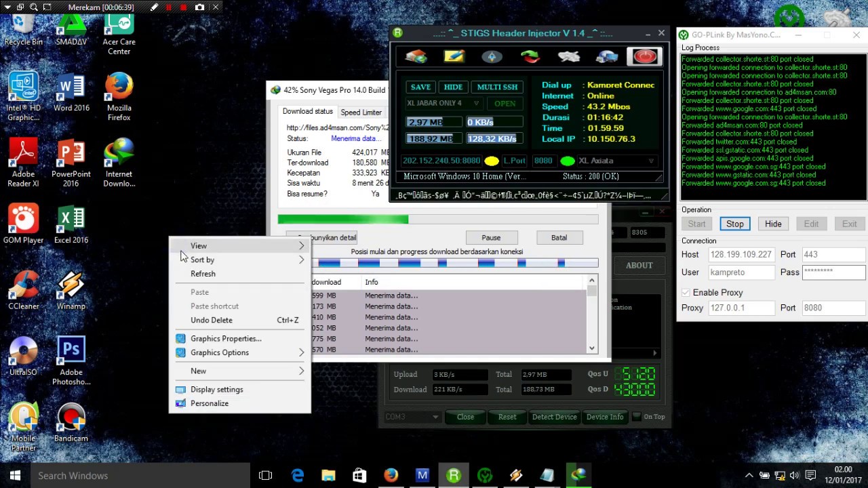The width and height of the screenshot is (868, 488).
Task: Click the green indicator circle in STIGS
Action: [568, 161]
